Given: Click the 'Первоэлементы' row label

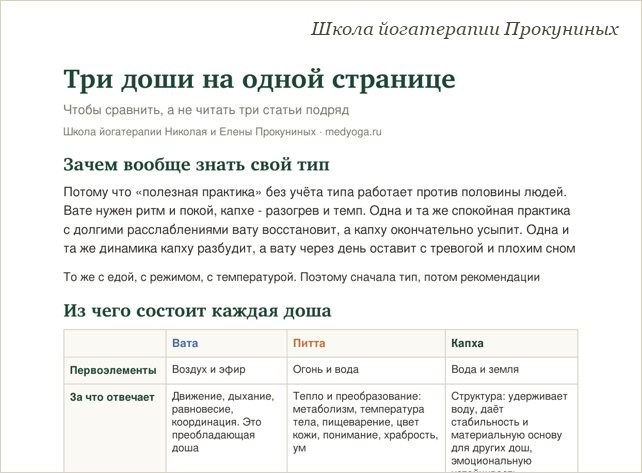Looking at the screenshot, I should coord(115,371).
